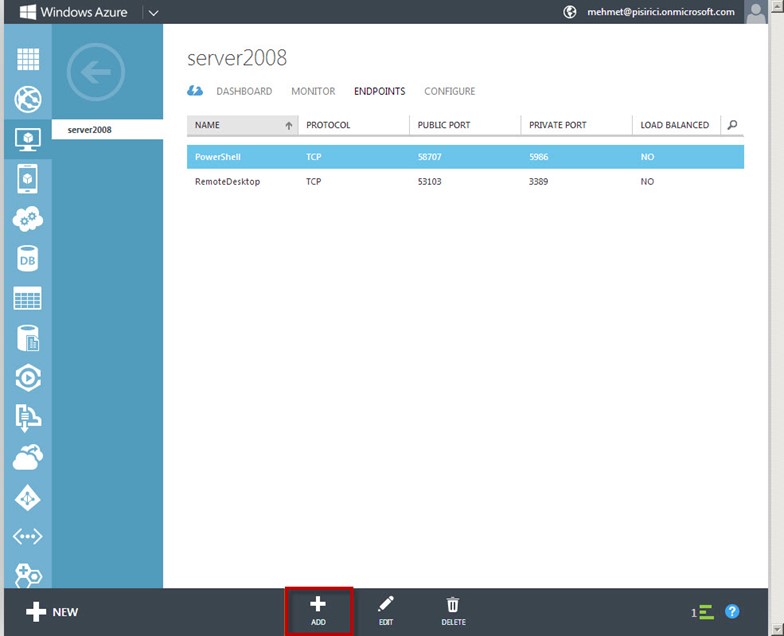784x636 pixels.
Task: Click the quick start cloud icon
Action: 195,91
